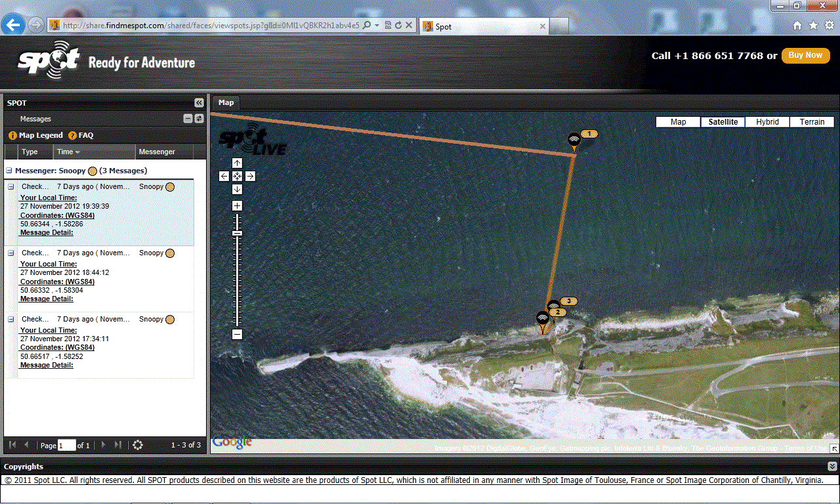Click map marker number 1
The height and width of the screenshot is (504, 840).
coord(574,142)
